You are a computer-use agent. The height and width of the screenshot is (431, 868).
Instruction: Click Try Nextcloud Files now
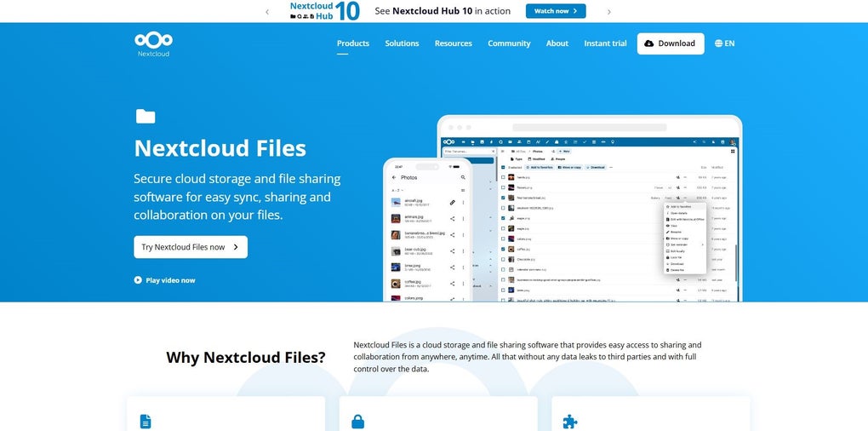coord(191,247)
